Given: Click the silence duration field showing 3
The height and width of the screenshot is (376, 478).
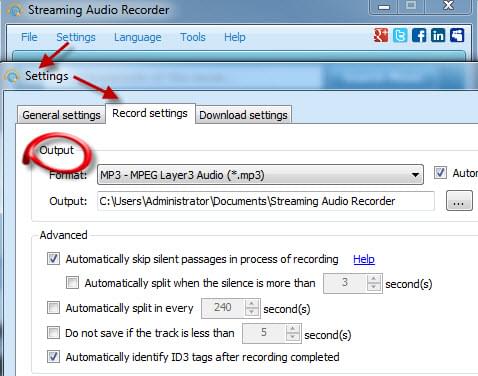Looking at the screenshot, I should point(345,283).
